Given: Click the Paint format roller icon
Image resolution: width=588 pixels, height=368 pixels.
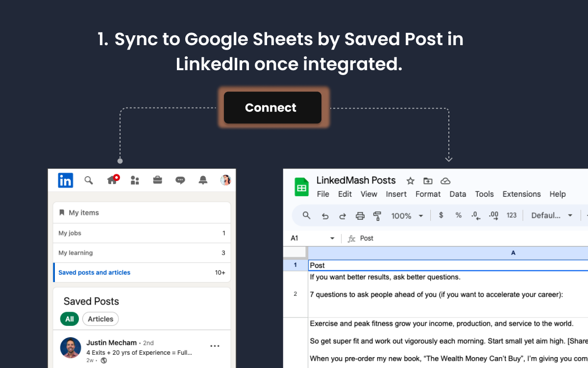Looking at the screenshot, I should pyautogui.click(x=377, y=215).
